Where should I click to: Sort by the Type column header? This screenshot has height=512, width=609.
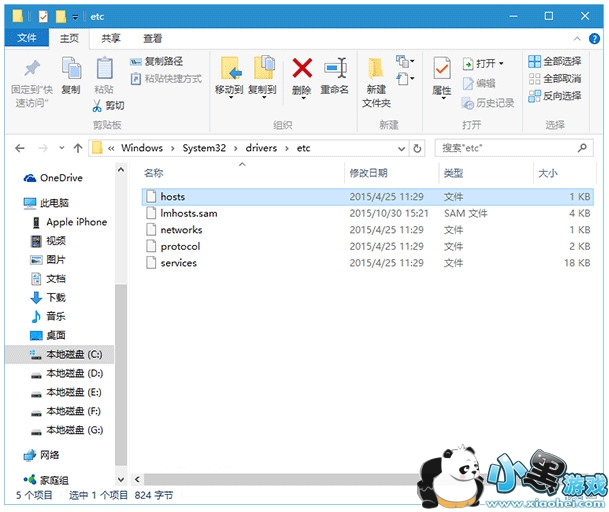pos(453,173)
